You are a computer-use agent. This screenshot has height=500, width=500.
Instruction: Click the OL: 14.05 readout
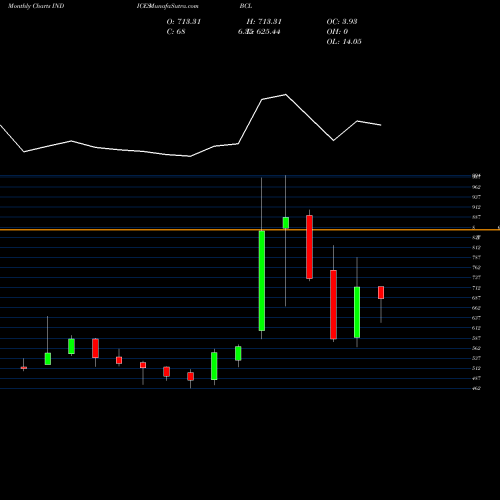(x=344, y=41)
